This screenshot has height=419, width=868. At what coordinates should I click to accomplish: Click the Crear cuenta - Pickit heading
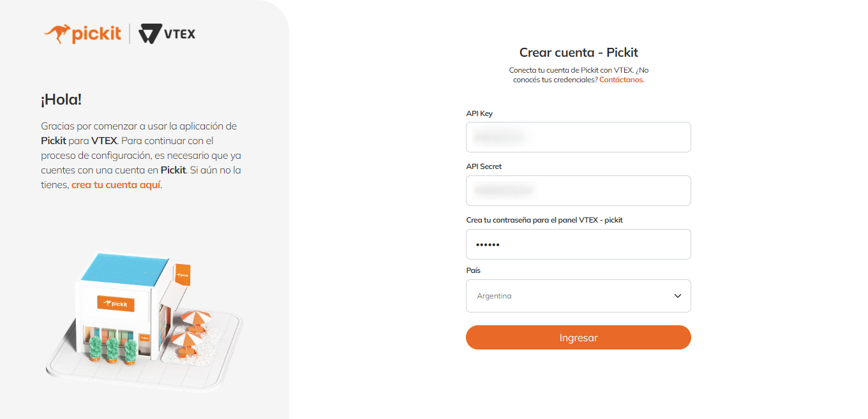point(578,52)
